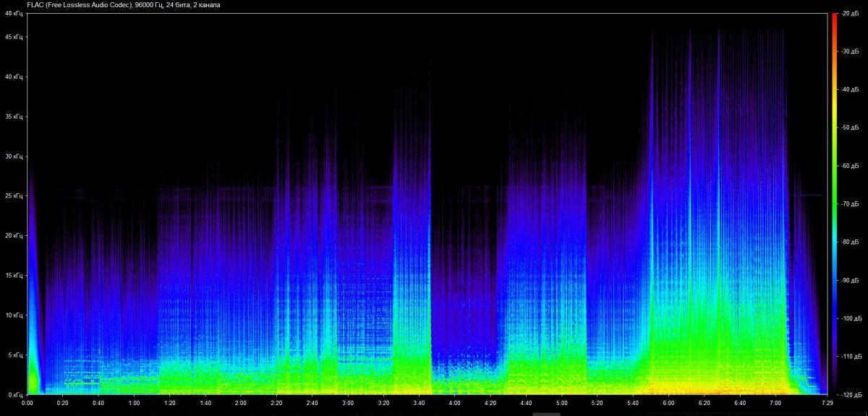This screenshot has width=868, height=416.
Task: Select the 0:40 time axis label
Action: pos(98,403)
